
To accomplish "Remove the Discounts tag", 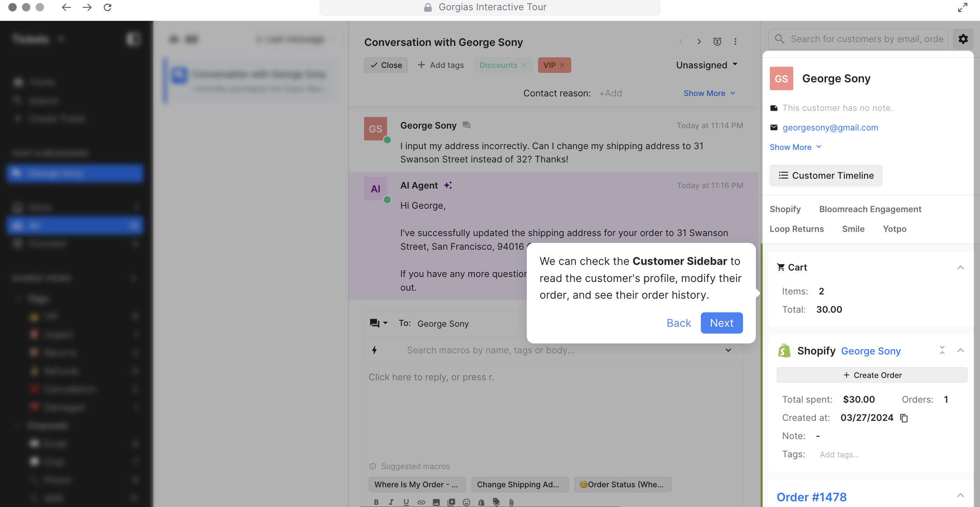I will pyautogui.click(x=524, y=65).
